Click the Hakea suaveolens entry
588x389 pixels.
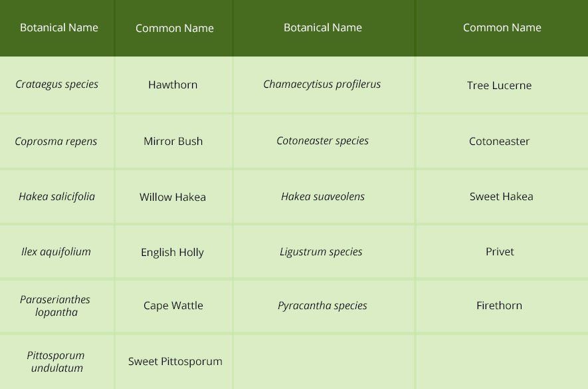point(323,196)
